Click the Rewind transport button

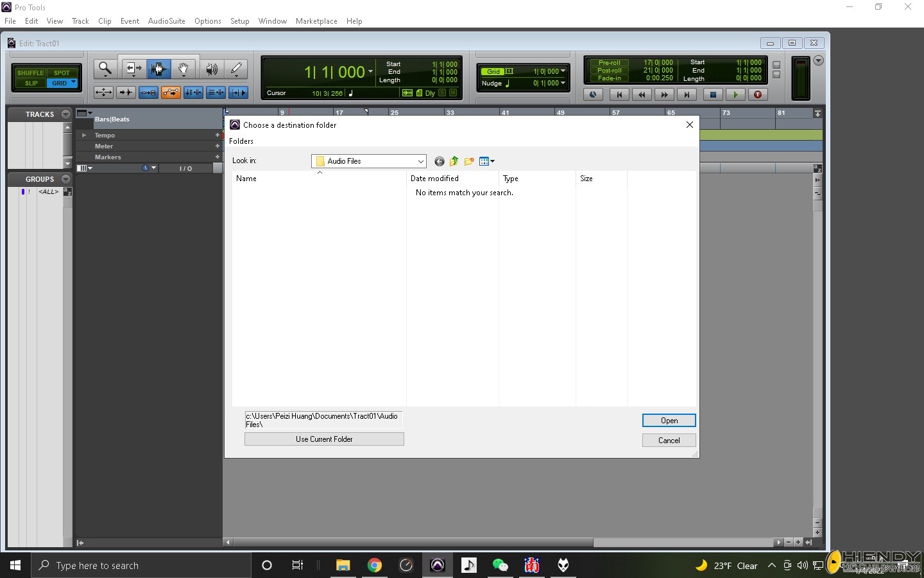pos(642,94)
